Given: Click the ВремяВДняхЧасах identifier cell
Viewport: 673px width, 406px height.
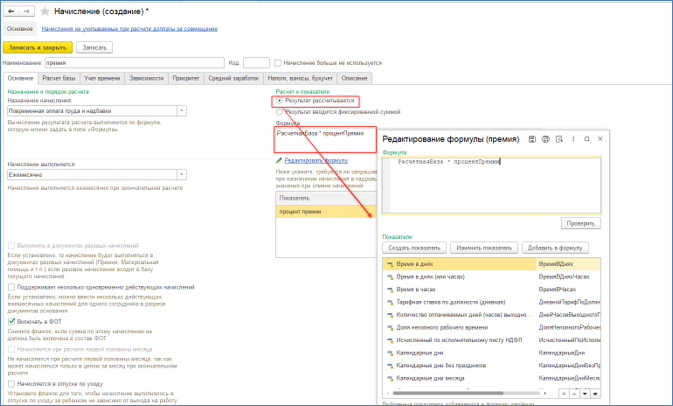Looking at the screenshot, I should point(568,277).
